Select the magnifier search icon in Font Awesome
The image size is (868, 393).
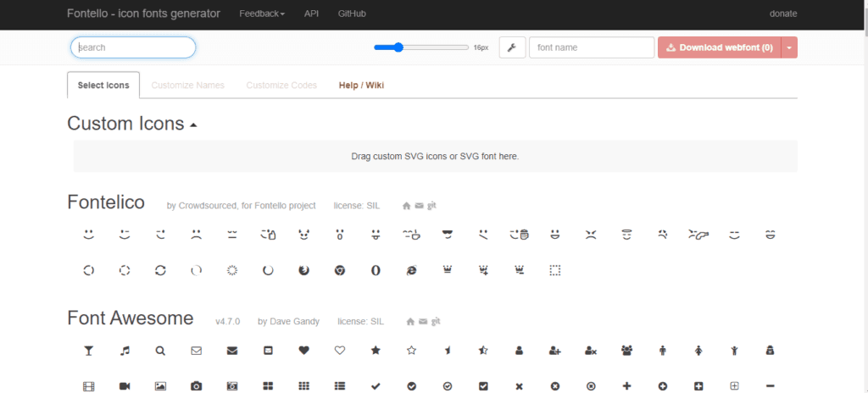pos(160,351)
